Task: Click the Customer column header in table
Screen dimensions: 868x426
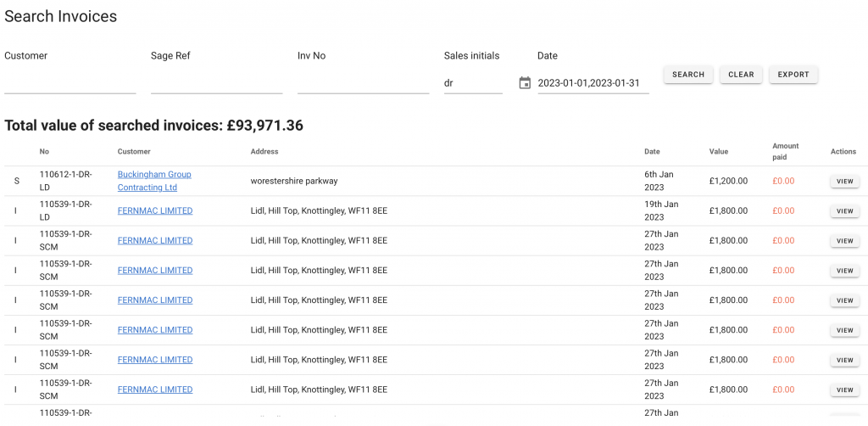Action: pyautogui.click(x=134, y=152)
